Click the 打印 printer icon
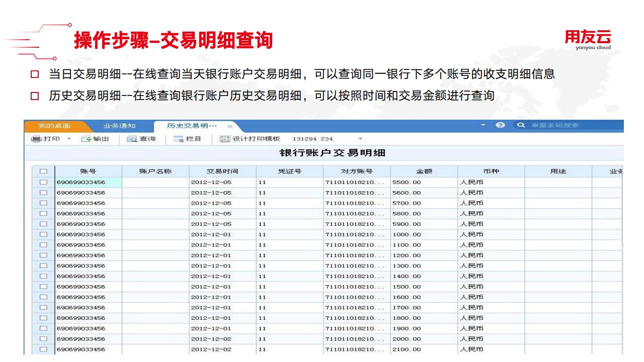Viewport: 644px width, 362px height. click(35, 139)
